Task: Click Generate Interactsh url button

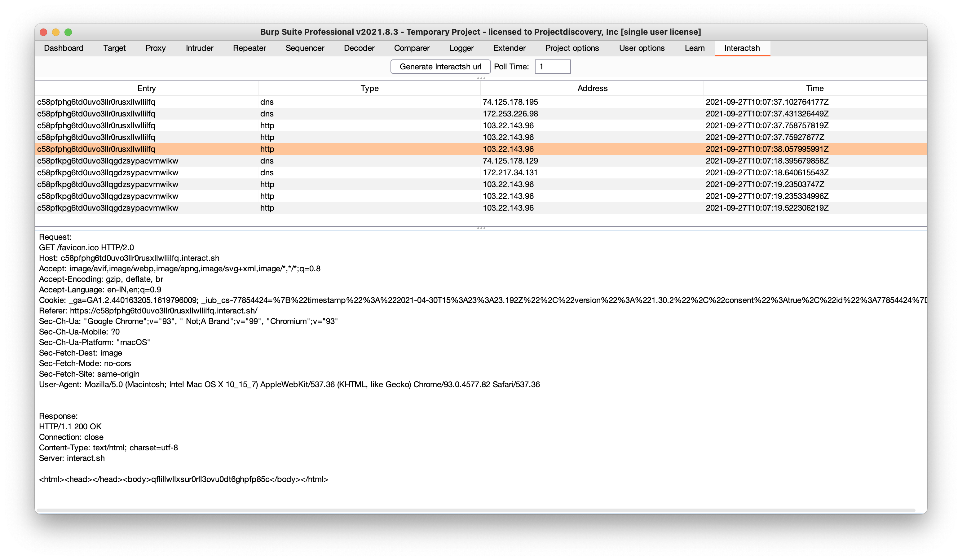Action: 440,67
